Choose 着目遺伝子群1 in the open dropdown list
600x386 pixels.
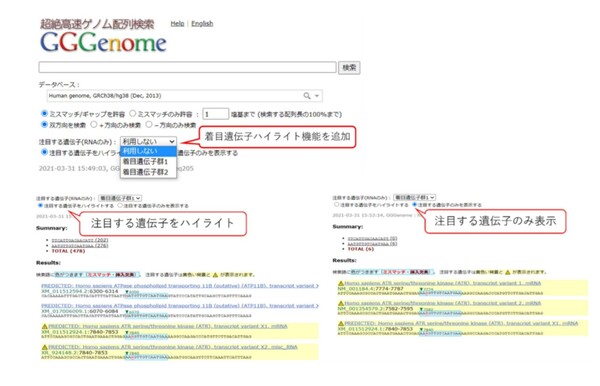(148, 161)
